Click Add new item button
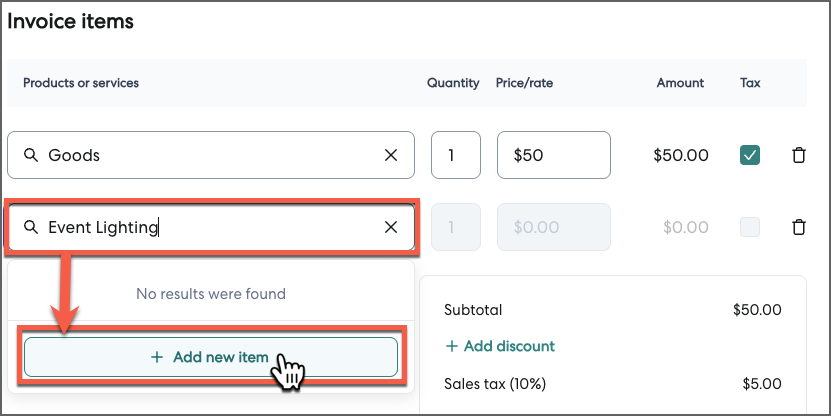 [211, 357]
